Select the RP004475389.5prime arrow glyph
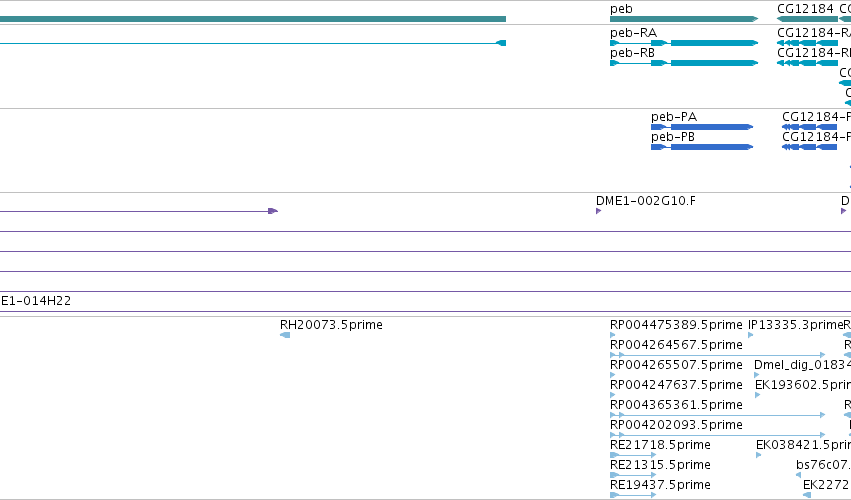The image size is (851, 500). [613, 335]
